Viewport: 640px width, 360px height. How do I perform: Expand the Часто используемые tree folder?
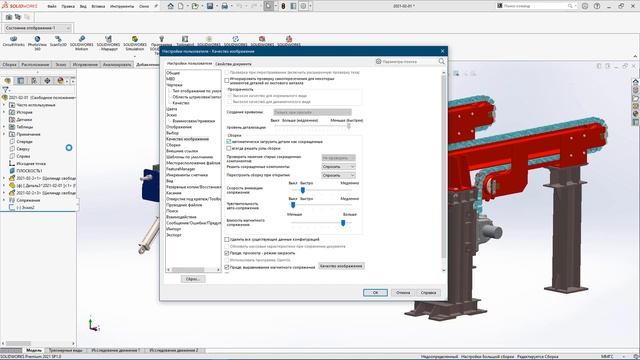click(x=4, y=105)
